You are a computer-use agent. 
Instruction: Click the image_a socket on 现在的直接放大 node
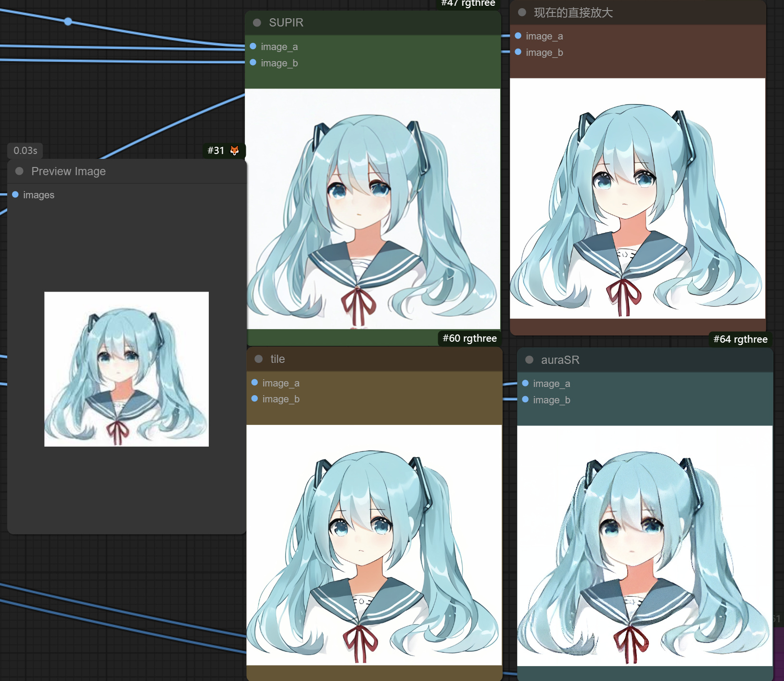(x=518, y=35)
